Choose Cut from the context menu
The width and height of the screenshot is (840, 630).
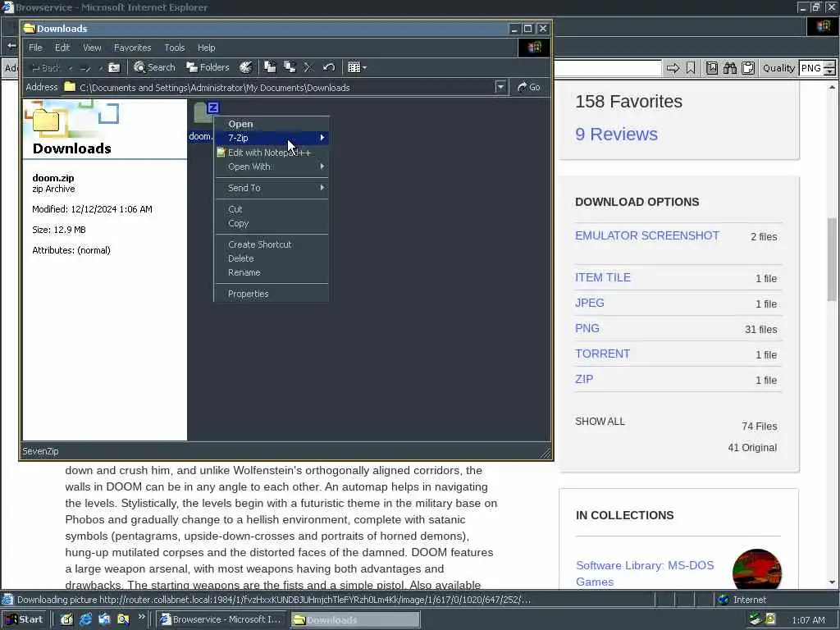point(272,209)
